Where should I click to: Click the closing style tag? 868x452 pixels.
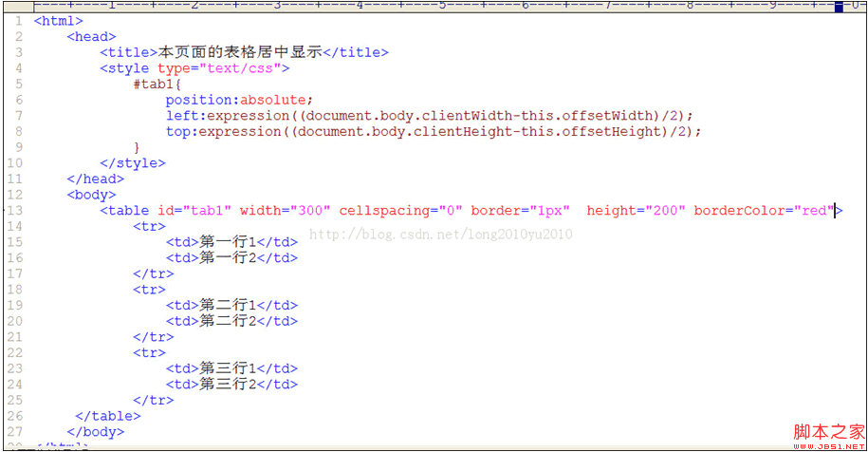(x=132, y=163)
